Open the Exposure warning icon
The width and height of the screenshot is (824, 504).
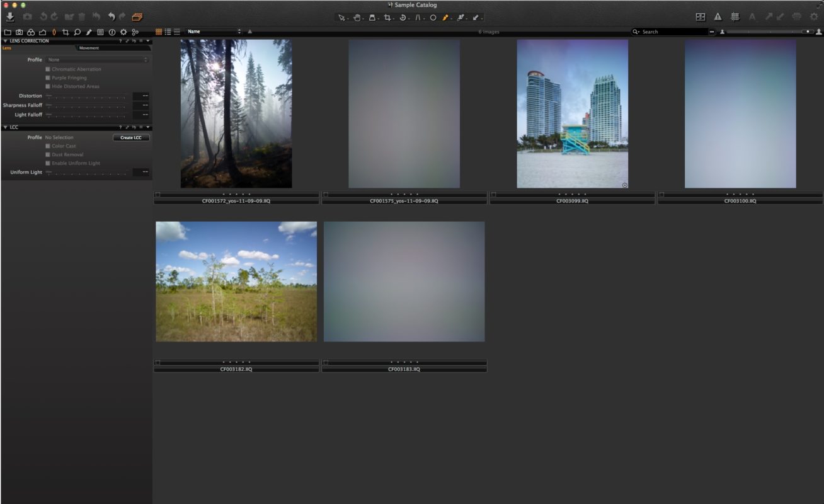tap(718, 17)
